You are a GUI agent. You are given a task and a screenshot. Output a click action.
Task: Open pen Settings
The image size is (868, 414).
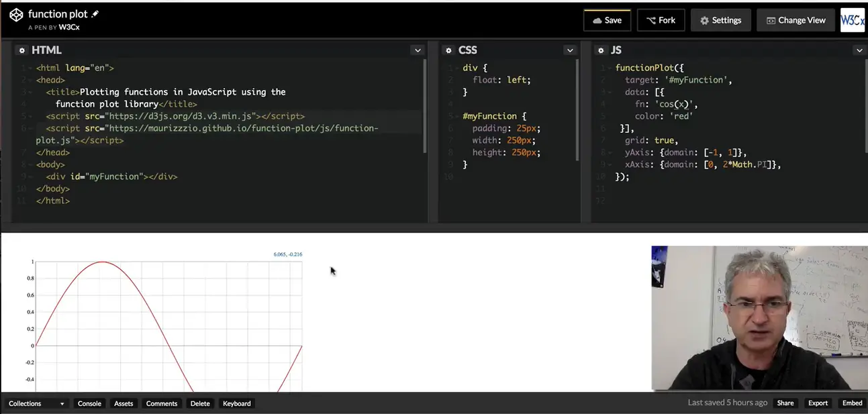[x=720, y=20]
